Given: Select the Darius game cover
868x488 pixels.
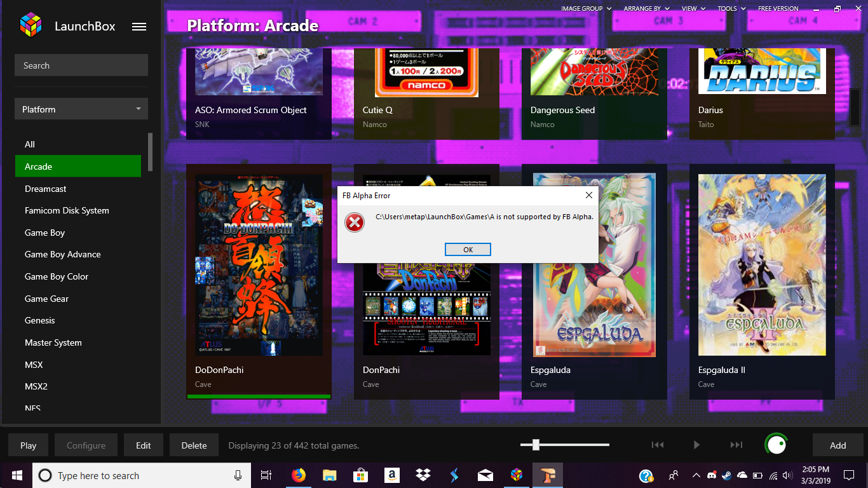Looking at the screenshot, I should pyautogui.click(x=762, y=71).
